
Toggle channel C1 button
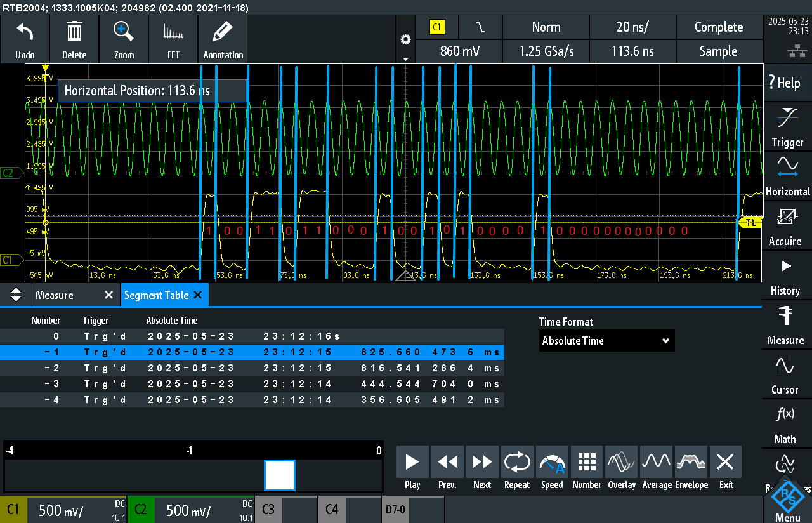pos(13,510)
